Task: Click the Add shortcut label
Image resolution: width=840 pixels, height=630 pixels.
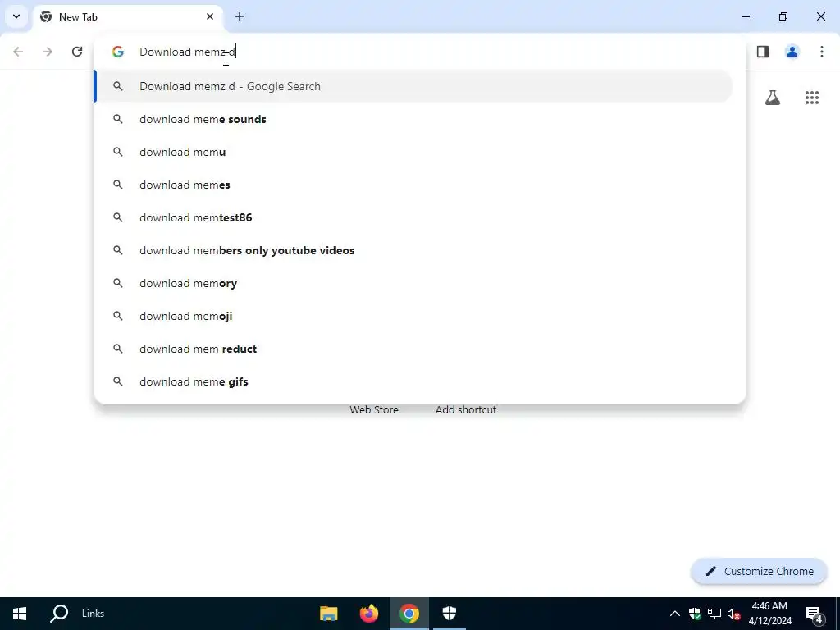Action: coord(466,410)
